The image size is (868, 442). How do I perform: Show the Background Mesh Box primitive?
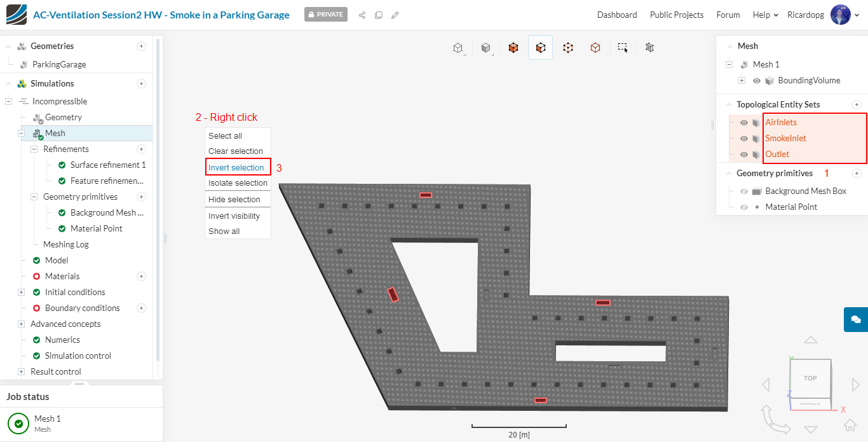tap(744, 191)
